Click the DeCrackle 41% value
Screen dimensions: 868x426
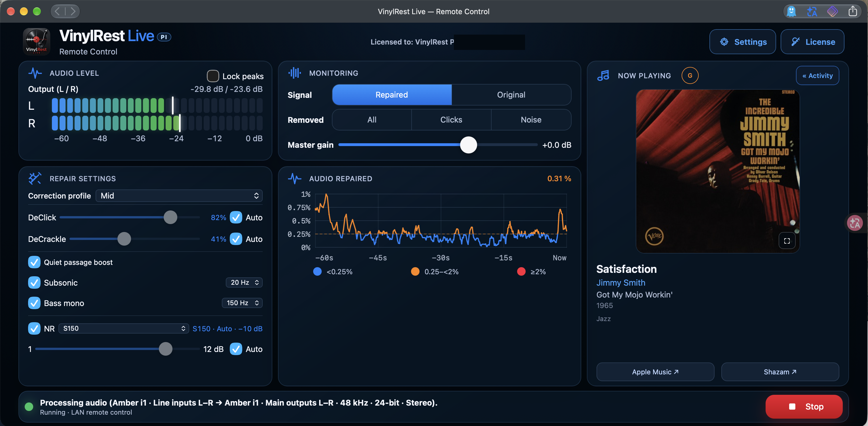tap(218, 239)
